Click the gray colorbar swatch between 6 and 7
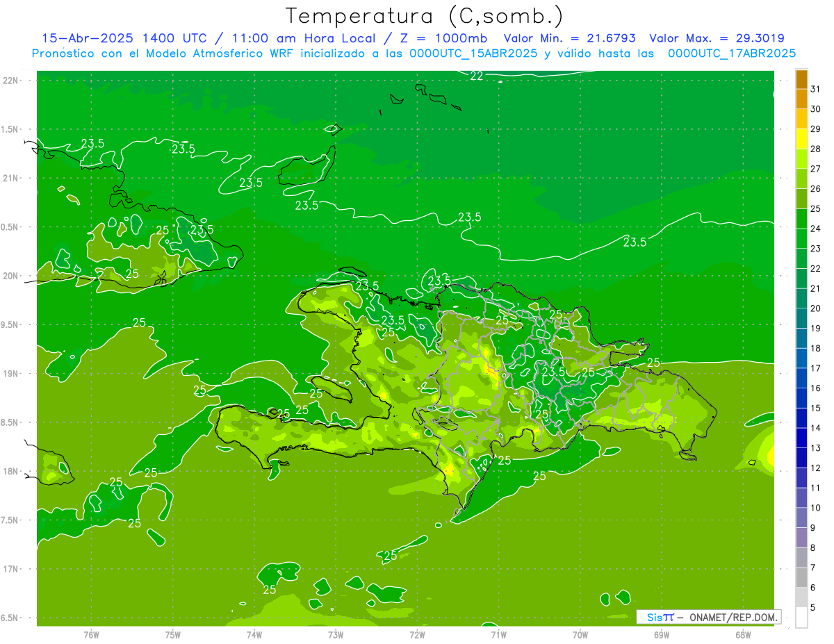 coord(801,578)
